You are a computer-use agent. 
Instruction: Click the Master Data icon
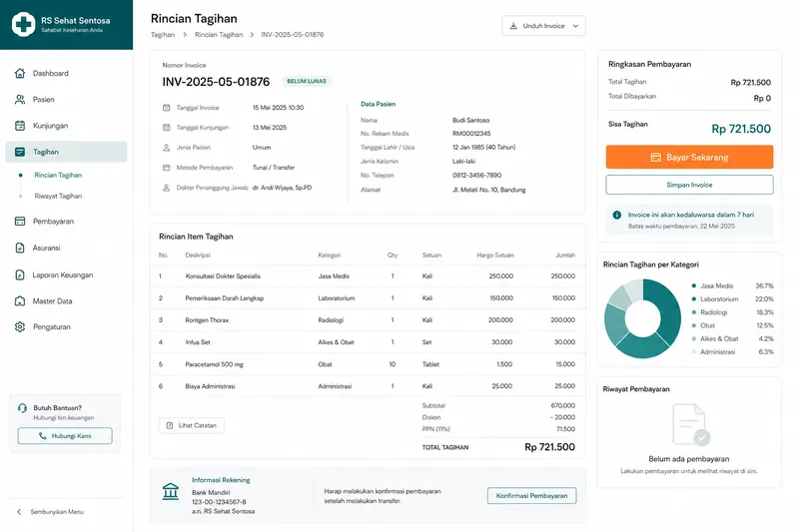[x=20, y=300]
